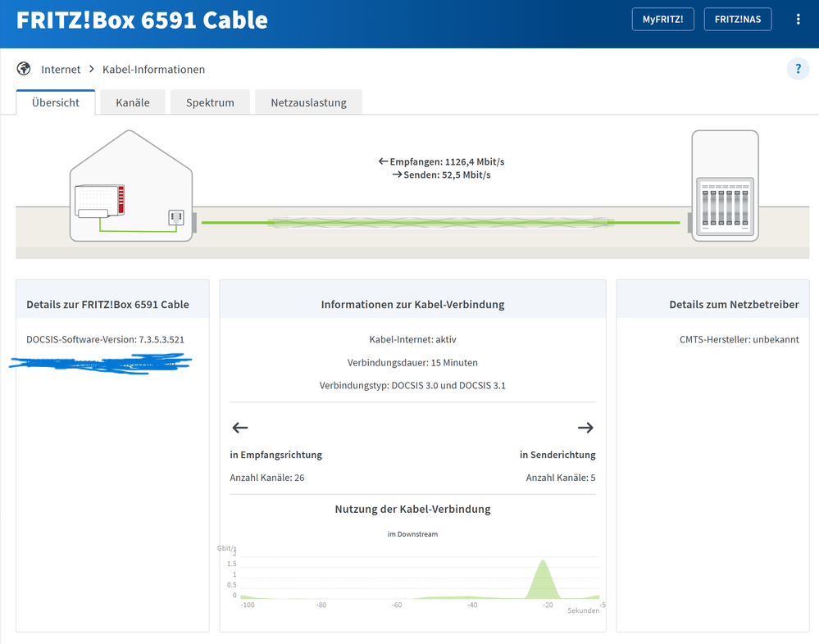Click the provider server rack illustration
819x644 pixels.
click(x=725, y=186)
